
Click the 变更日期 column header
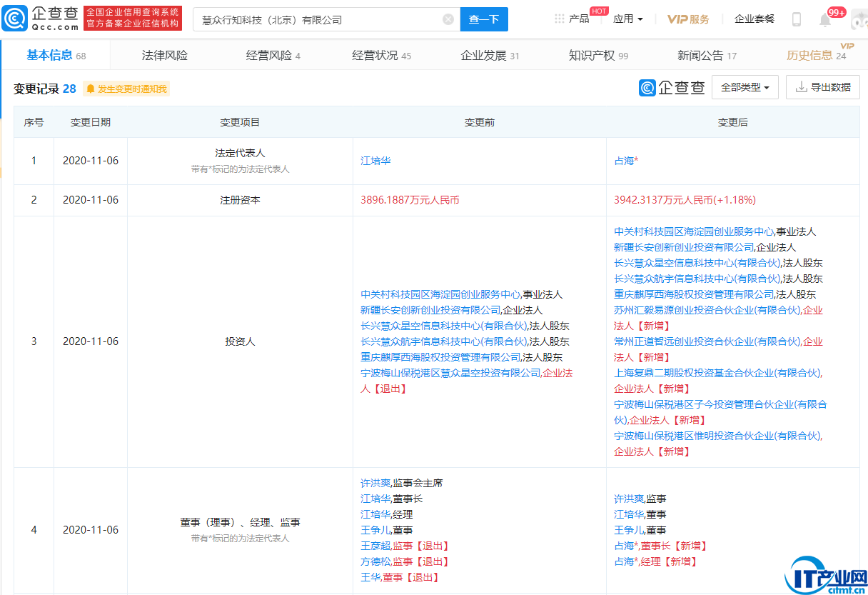tap(91, 122)
